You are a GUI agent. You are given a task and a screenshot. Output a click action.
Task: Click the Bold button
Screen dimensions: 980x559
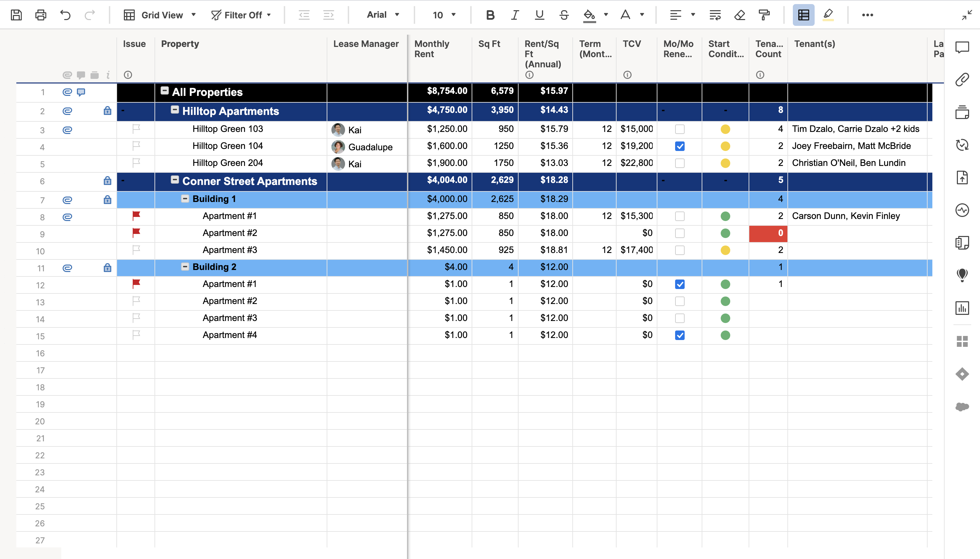490,15
